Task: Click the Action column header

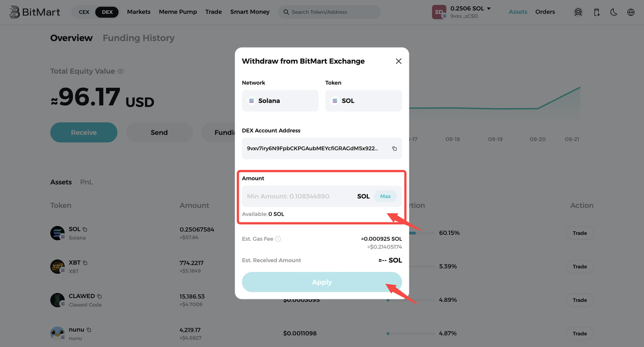Action: 582,205
